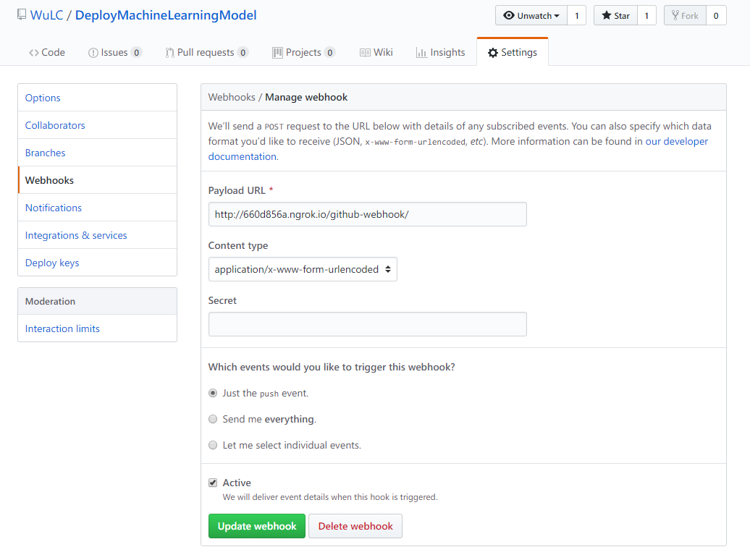Select the Just the push event radio
The width and height of the screenshot is (750, 560).
click(x=213, y=393)
